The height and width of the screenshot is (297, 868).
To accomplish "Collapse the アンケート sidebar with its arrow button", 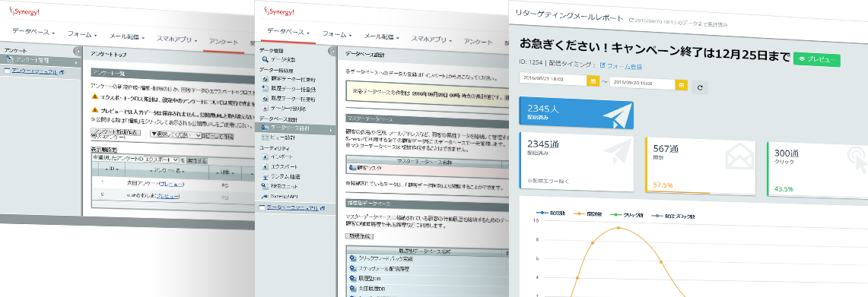I will click(78, 51).
